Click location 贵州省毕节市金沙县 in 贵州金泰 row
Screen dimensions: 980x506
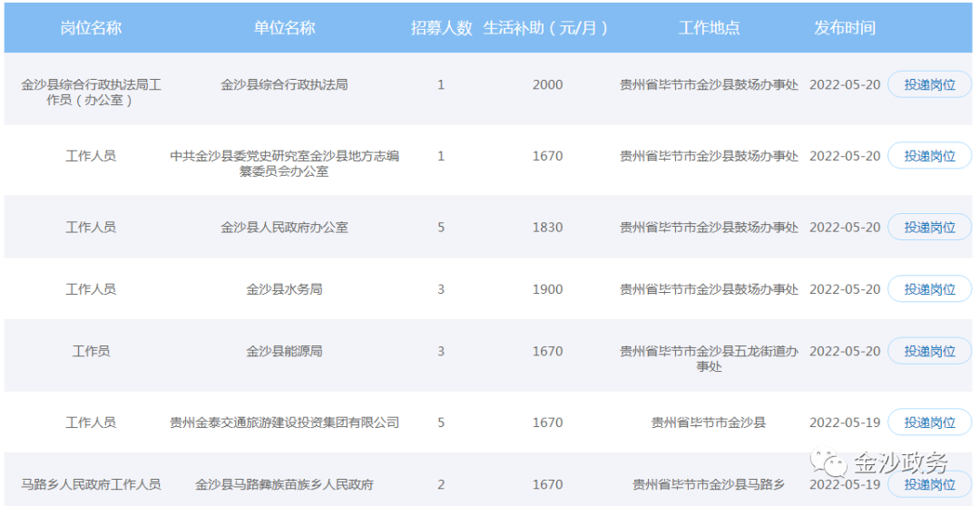709,423
